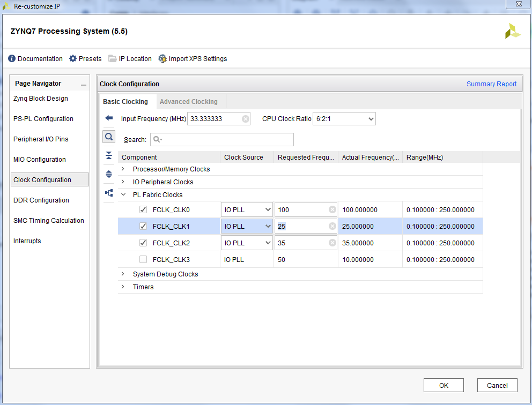This screenshot has width=532, height=405.
Task: Enable the FCLK_CLK3 checkbox
Action: pos(143,260)
